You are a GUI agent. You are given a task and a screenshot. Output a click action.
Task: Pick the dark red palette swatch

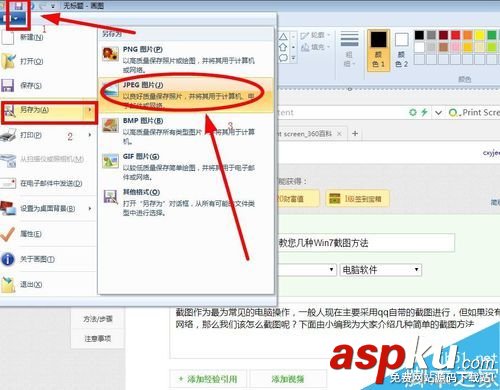443,35
